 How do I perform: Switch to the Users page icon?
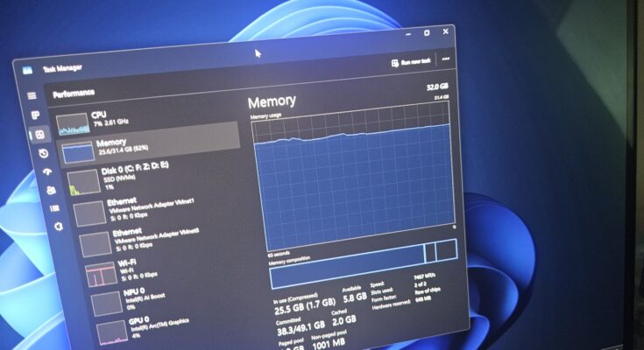click(51, 190)
